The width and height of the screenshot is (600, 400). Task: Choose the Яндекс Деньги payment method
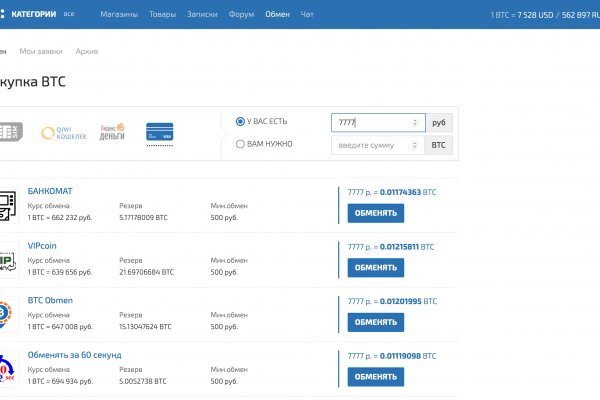[112, 132]
